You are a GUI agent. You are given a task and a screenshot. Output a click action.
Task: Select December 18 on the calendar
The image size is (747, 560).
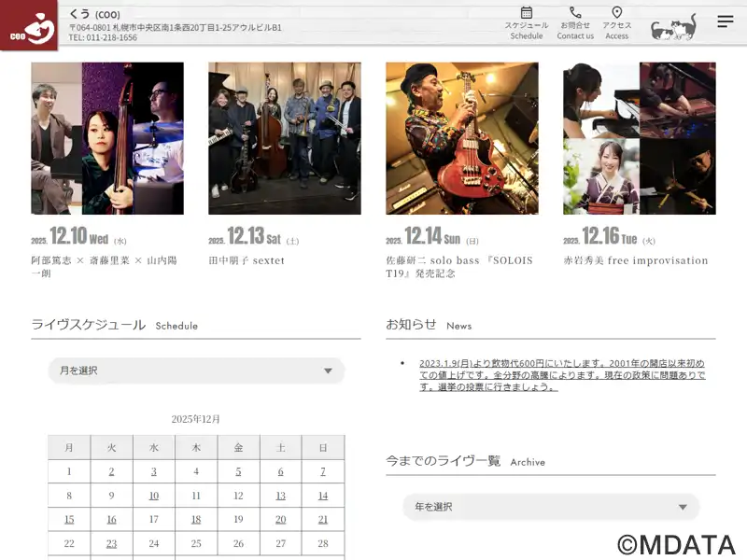(x=196, y=520)
